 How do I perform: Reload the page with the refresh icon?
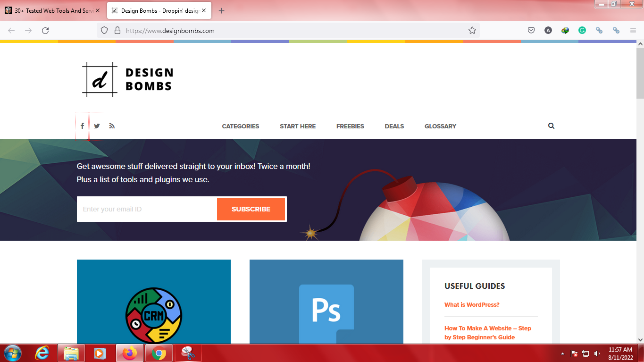point(45,30)
